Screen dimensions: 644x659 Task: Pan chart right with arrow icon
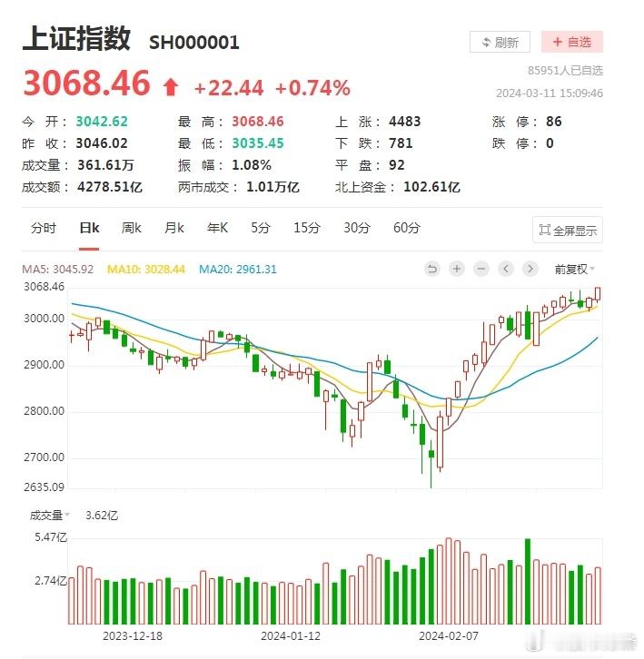click(530, 269)
